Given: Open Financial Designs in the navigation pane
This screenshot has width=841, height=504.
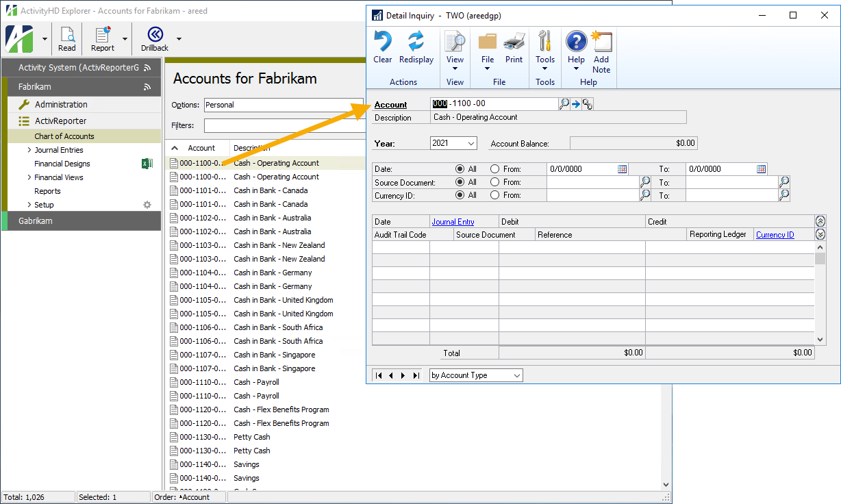Looking at the screenshot, I should pos(62,164).
